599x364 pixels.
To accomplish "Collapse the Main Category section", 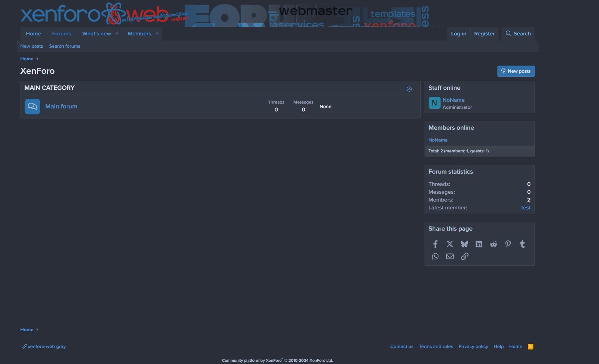I will click(x=409, y=89).
